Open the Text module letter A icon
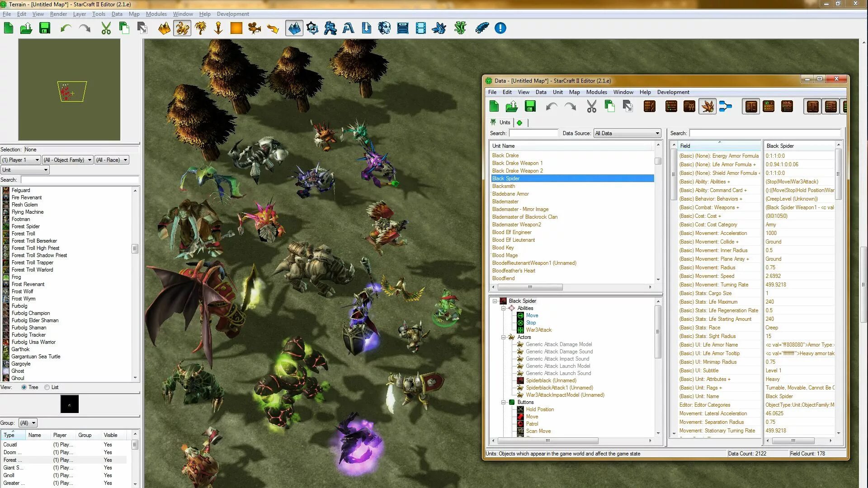The height and width of the screenshot is (488, 868). pos(348,28)
